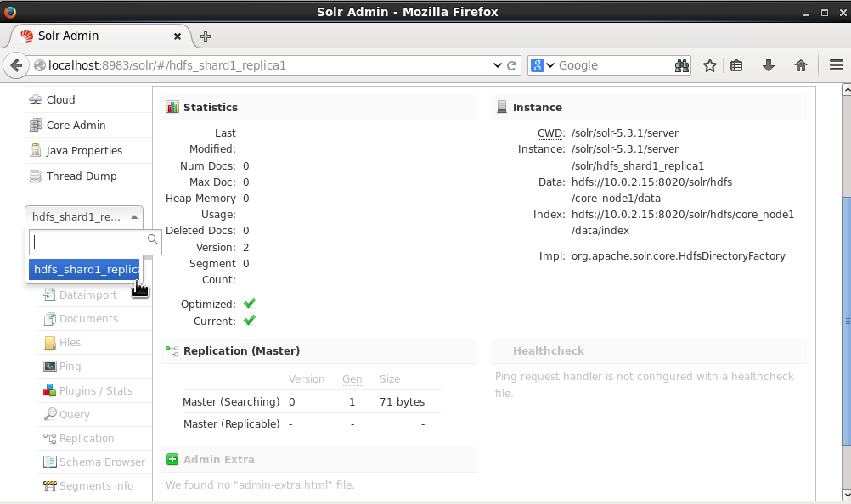Click the Google search engine icon
This screenshot has height=504, width=851.
tap(537, 65)
